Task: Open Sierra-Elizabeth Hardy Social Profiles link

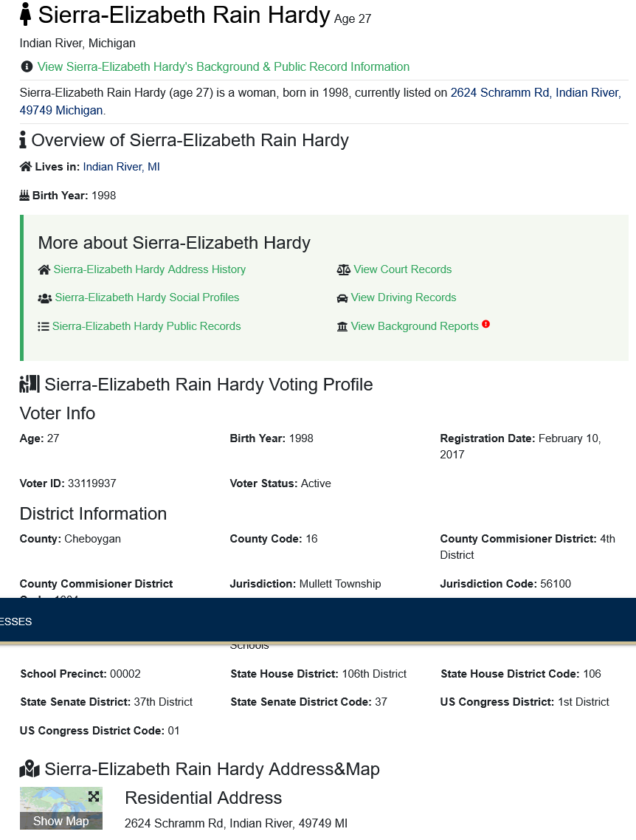Action: 148,297
